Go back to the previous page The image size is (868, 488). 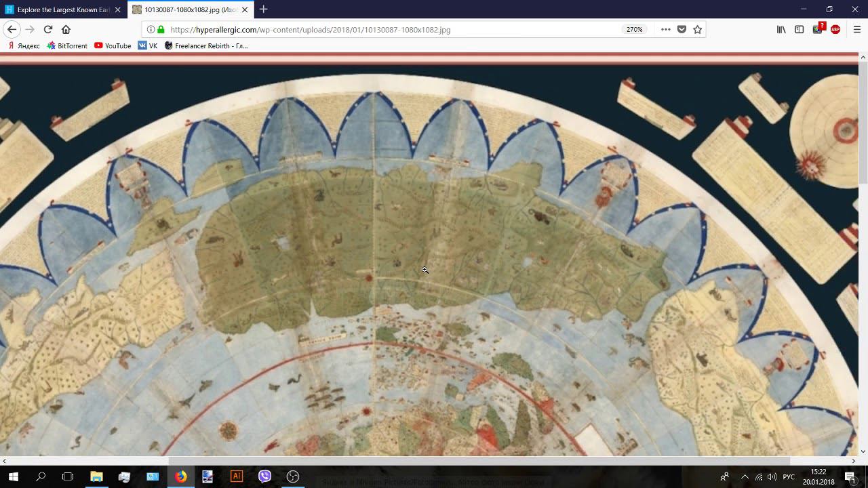[x=12, y=29]
